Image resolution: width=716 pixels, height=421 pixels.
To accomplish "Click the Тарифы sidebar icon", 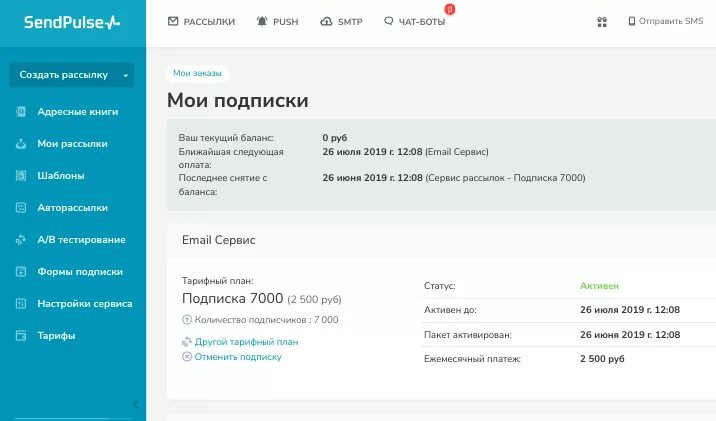I will click(21, 335).
